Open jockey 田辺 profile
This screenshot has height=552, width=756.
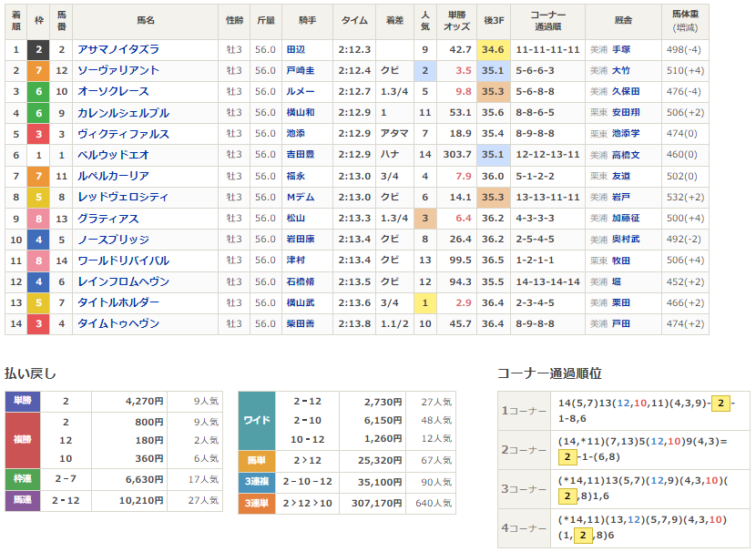point(295,50)
